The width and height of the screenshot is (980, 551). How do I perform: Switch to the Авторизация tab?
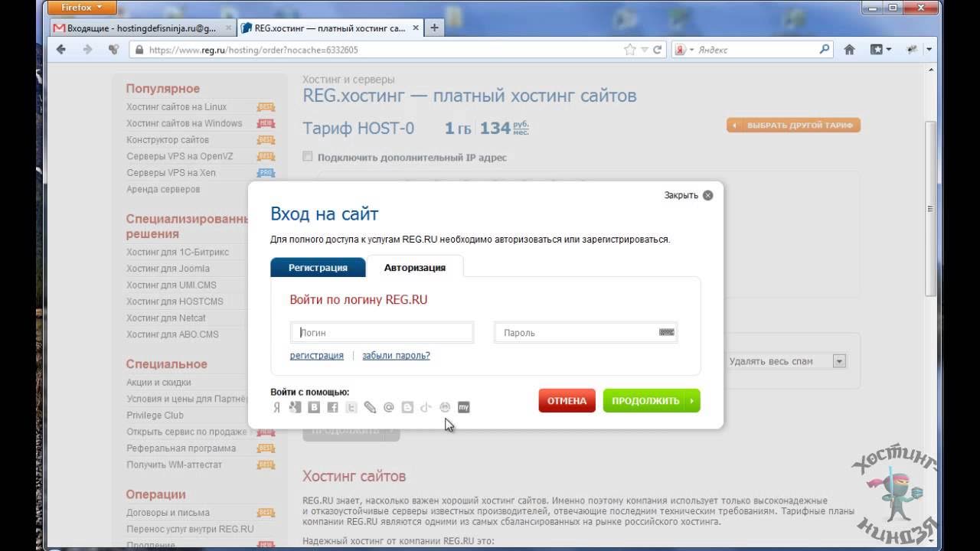415,267
